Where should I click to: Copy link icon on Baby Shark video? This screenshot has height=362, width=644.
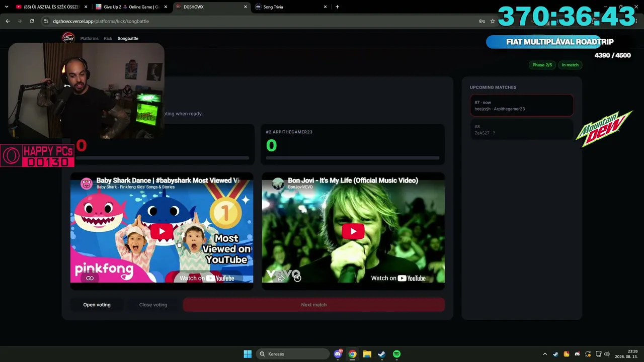(x=90, y=278)
